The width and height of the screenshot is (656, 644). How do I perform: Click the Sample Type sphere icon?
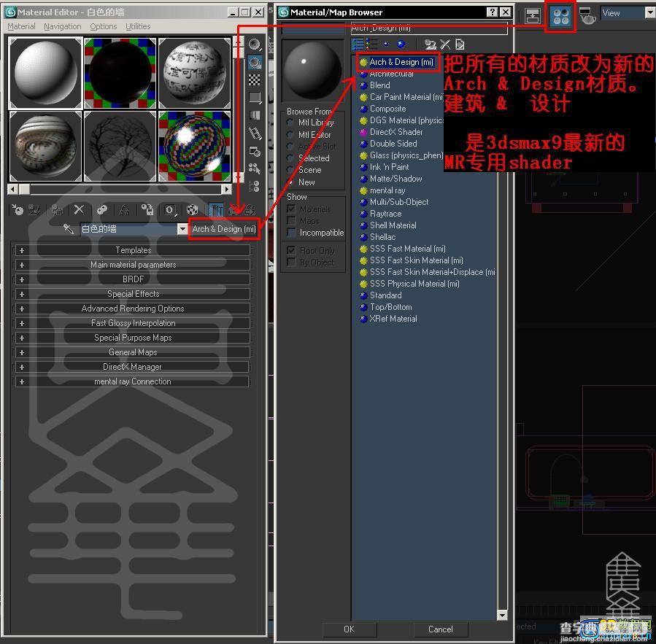coord(255,44)
